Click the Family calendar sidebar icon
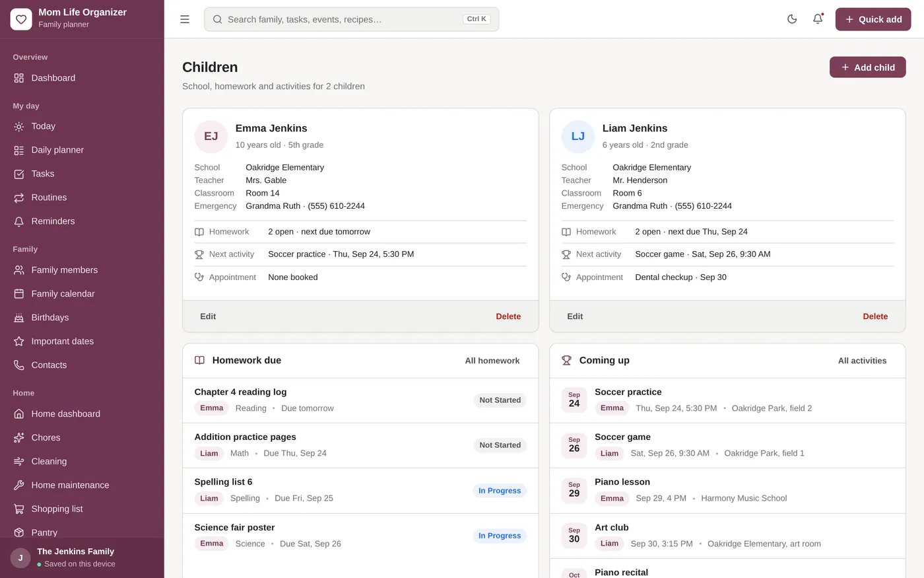 pos(19,294)
